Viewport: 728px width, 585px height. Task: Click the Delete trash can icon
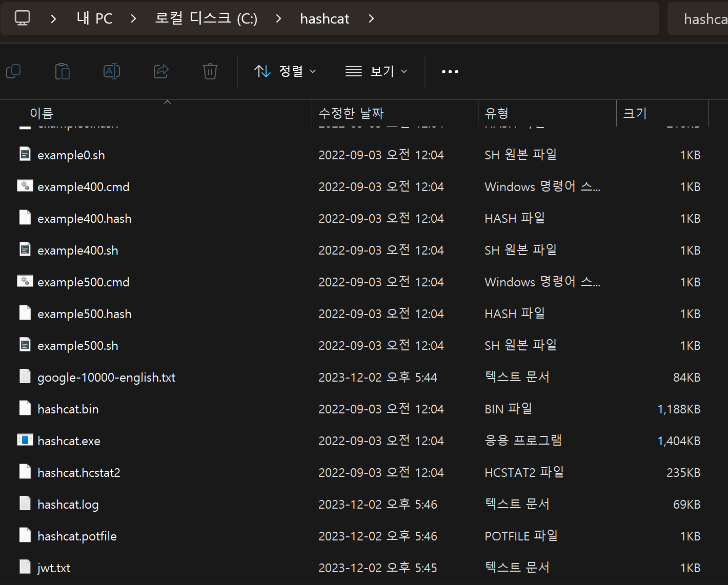coord(210,71)
